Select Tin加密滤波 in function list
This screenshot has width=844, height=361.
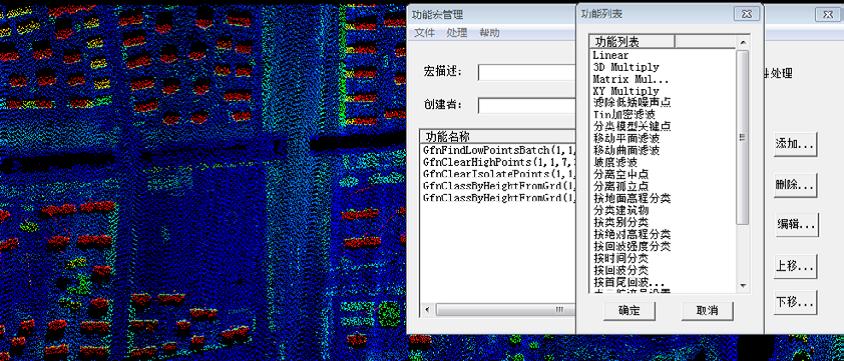pos(624,114)
